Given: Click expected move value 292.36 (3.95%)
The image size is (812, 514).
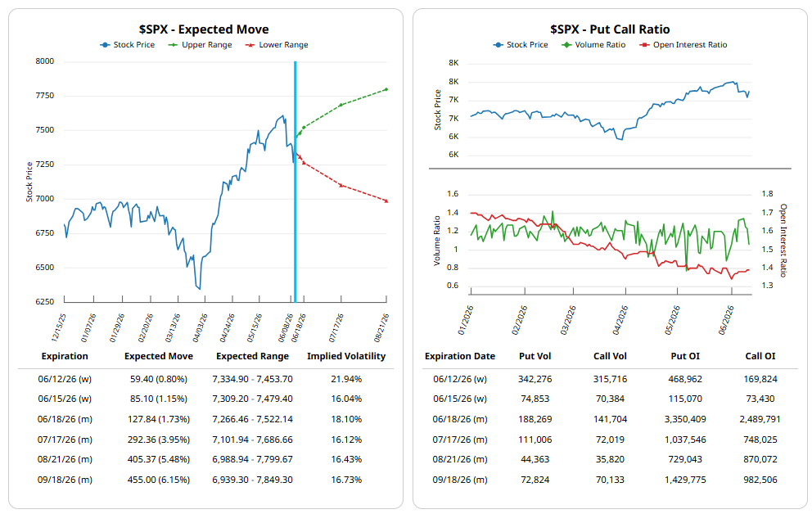Looking at the screenshot, I should (159, 440).
